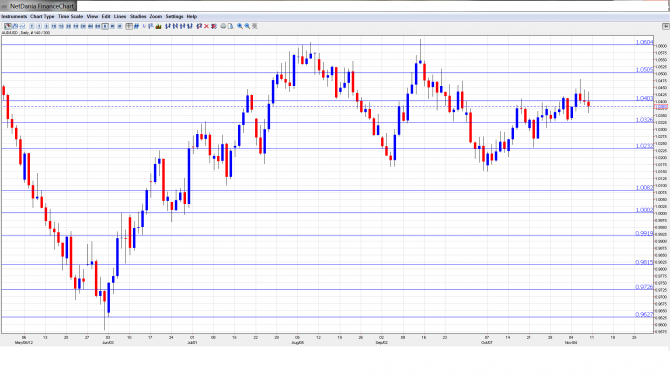Toggle the grid table icon

129,26
